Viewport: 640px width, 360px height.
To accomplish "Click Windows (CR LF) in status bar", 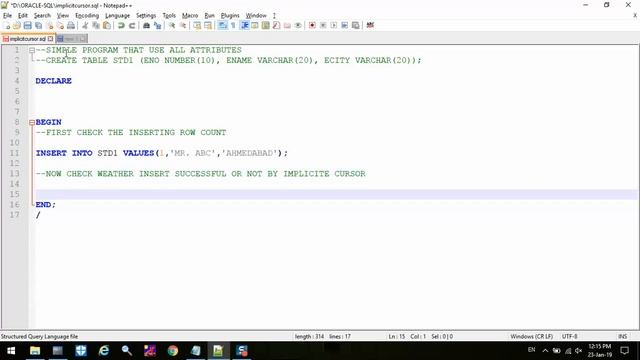I will click(x=531, y=336).
